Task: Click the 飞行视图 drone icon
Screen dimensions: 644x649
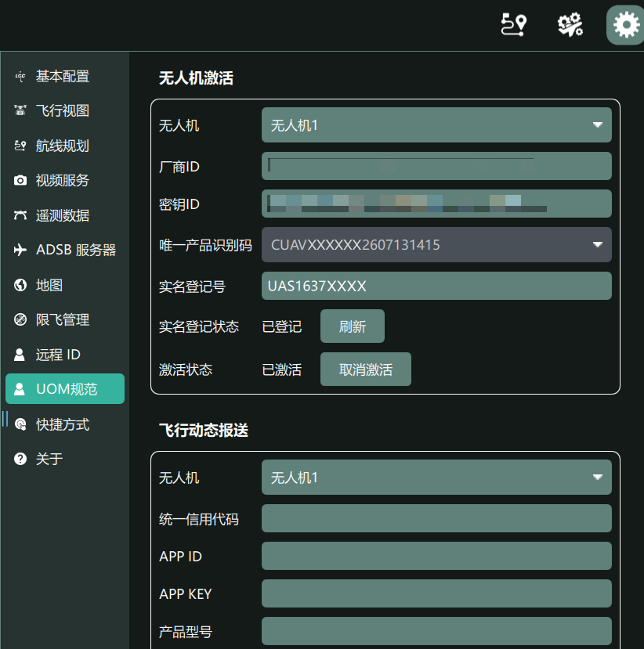Action: tap(20, 110)
